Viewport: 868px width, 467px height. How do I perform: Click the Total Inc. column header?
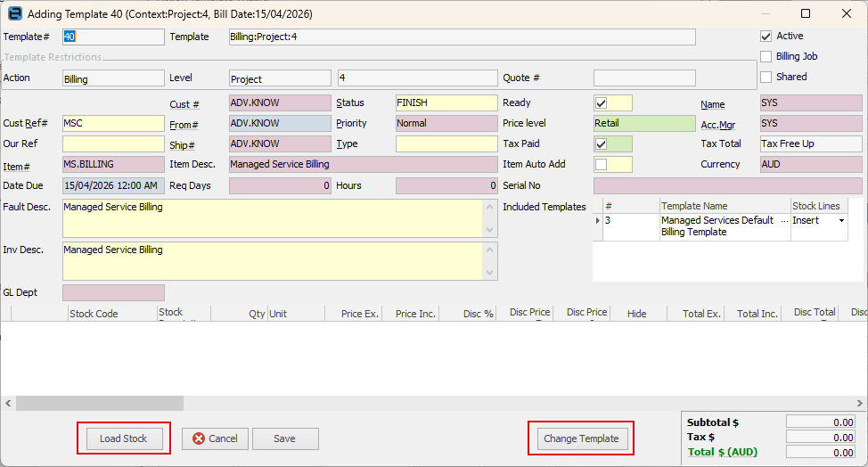[753, 314]
